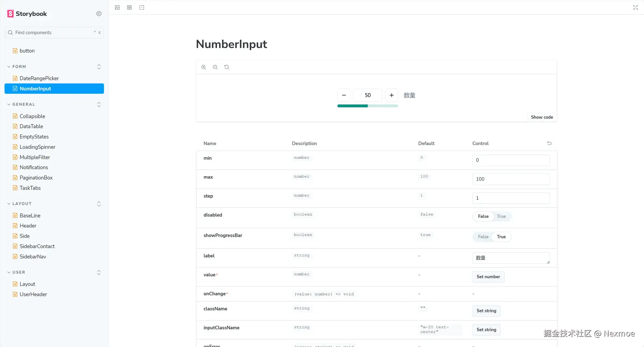Click the Set number button for value
The width and height of the screenshot is (644, 347).
[x=488, y=277]
